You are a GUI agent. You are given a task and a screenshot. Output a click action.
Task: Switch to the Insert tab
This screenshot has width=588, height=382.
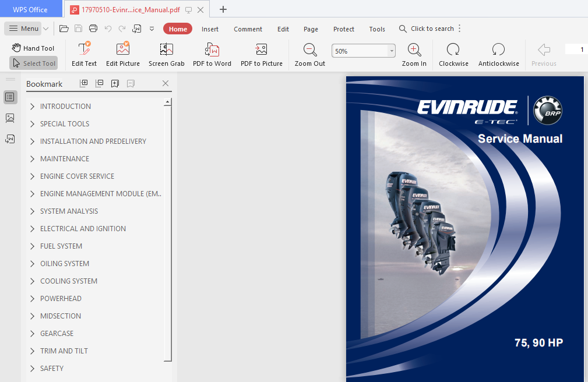coord(210,29)
